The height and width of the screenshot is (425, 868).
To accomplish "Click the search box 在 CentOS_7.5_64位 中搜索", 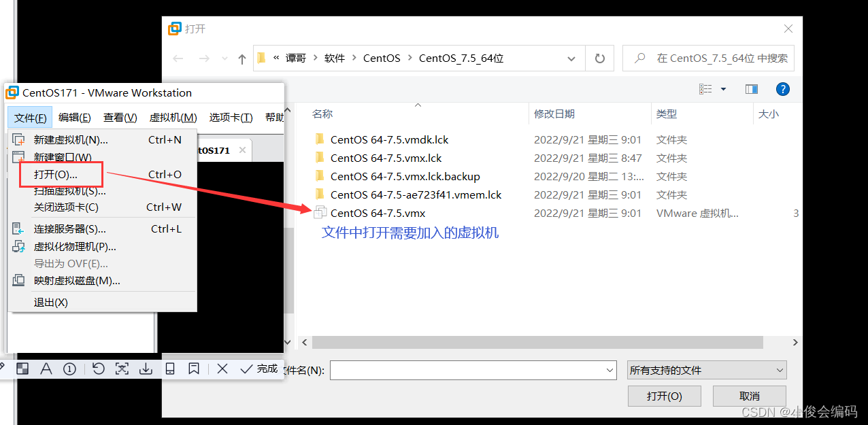I will pyautogui.click(x=708, y=58).
